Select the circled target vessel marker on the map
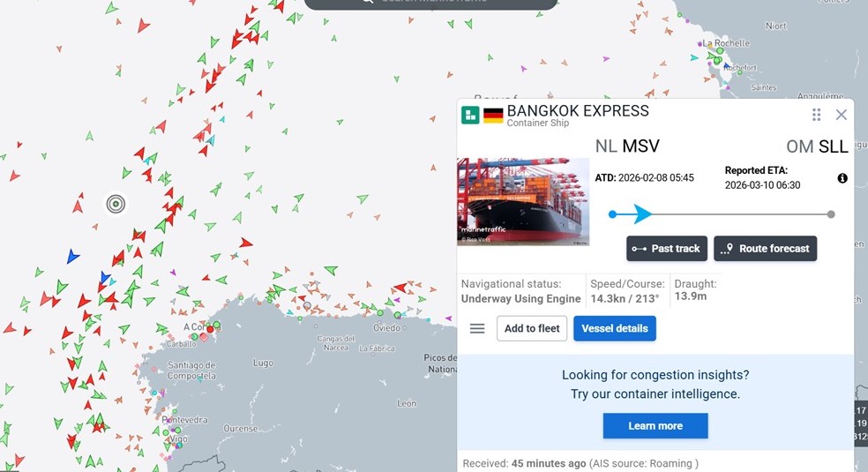 pos(116,204)
